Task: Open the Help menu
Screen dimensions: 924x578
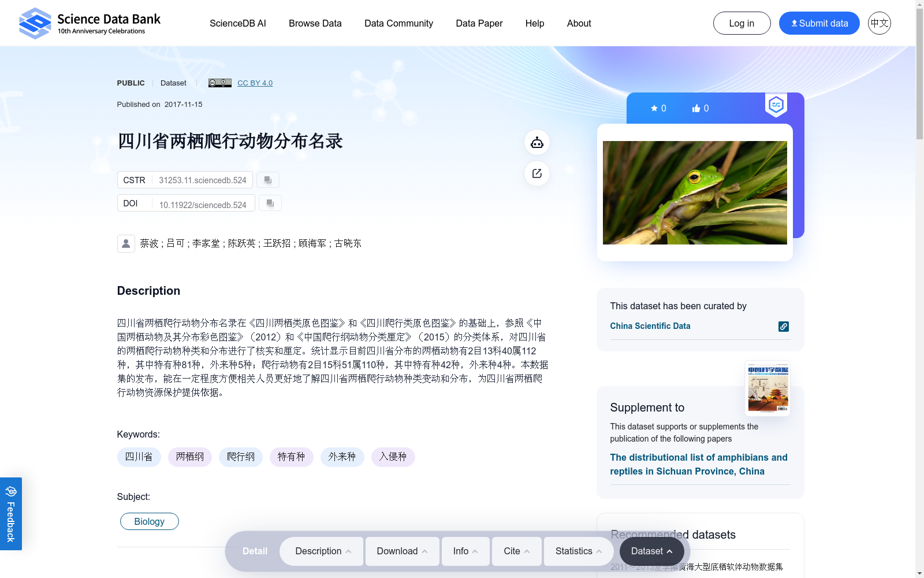Action: [535, 23]
